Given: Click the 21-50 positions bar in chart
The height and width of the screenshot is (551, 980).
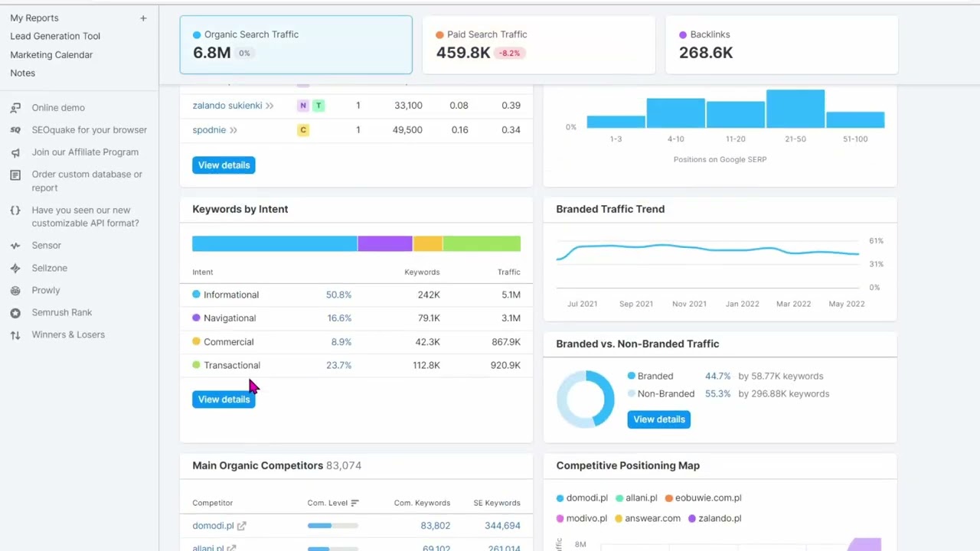Looking at the screenshot, I should pyautogui.click(x=795, y=109).
